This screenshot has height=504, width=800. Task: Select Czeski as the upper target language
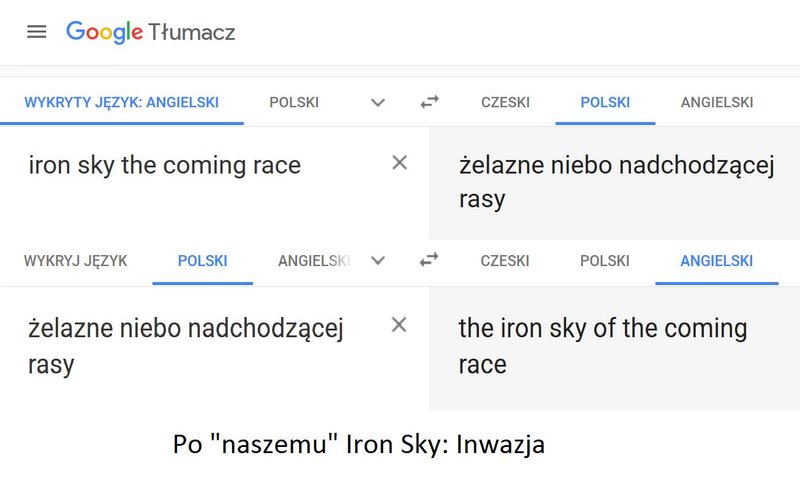tap(505, 103)
